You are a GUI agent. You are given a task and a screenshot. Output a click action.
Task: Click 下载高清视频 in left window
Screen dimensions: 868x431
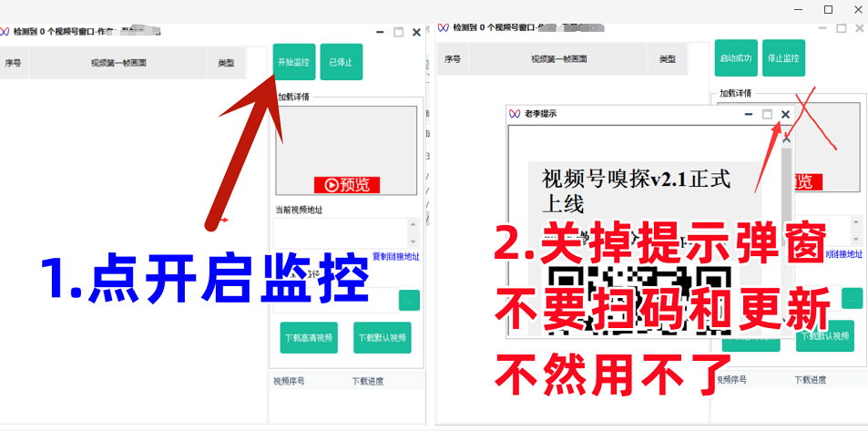(309, 337)
